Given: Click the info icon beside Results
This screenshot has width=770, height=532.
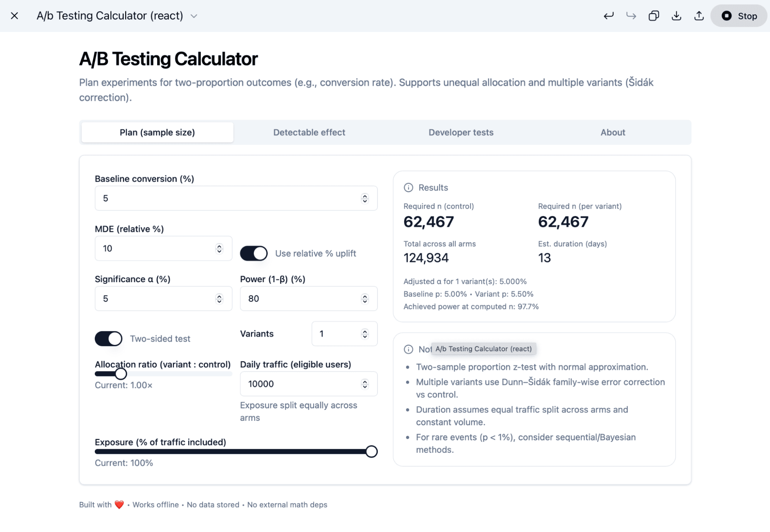Looking at the screenshot, I should (408, 187).
